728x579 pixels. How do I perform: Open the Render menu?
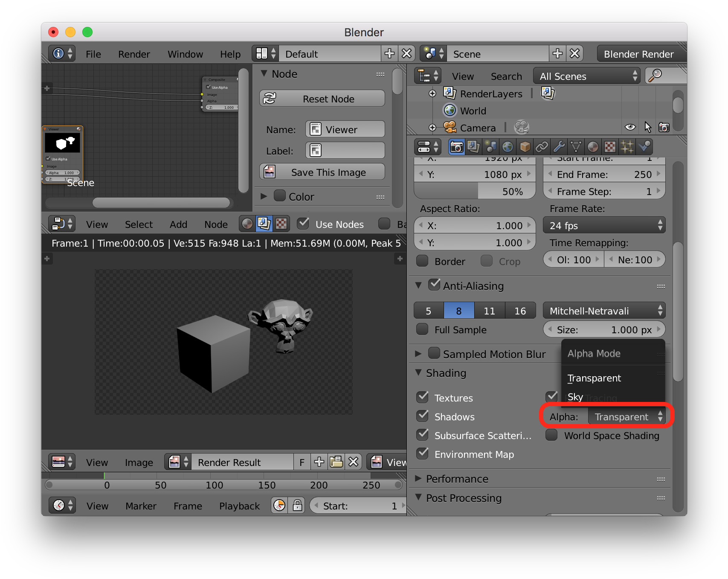tap(133, 54)
